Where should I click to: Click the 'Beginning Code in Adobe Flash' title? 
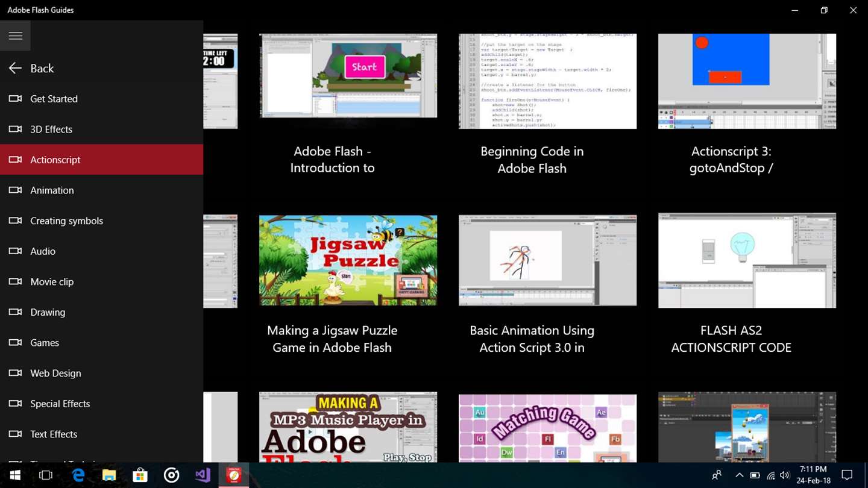532,160
